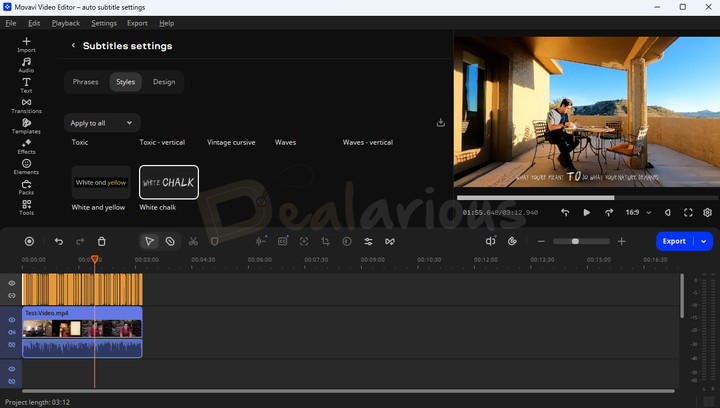Viewport: 720px width, 408px height.
Task: Split clip with scissors icon
Action: [193, 241]
